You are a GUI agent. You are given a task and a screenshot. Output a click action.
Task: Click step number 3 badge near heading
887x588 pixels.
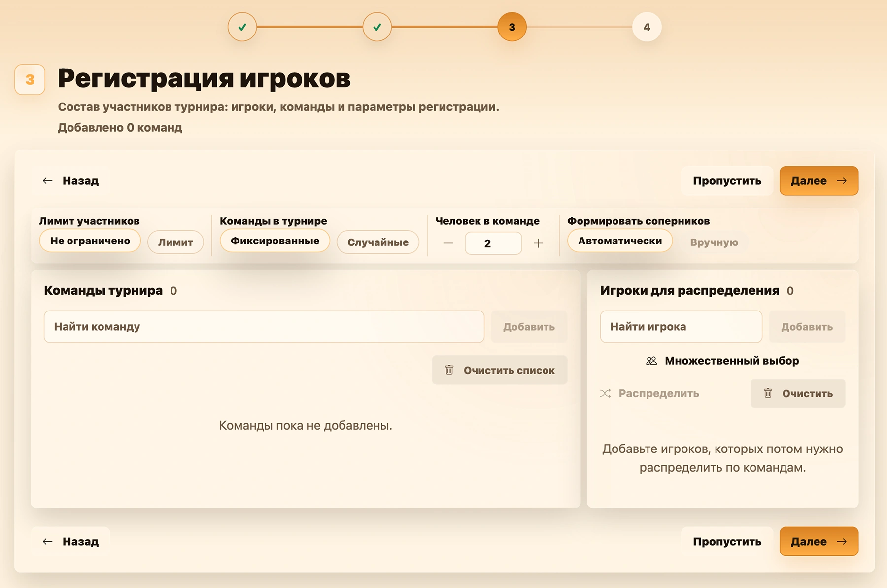click(30, 79)
